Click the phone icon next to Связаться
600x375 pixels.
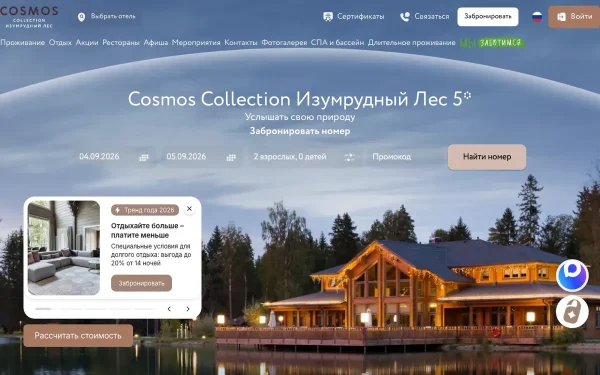[x=404, y=17]
